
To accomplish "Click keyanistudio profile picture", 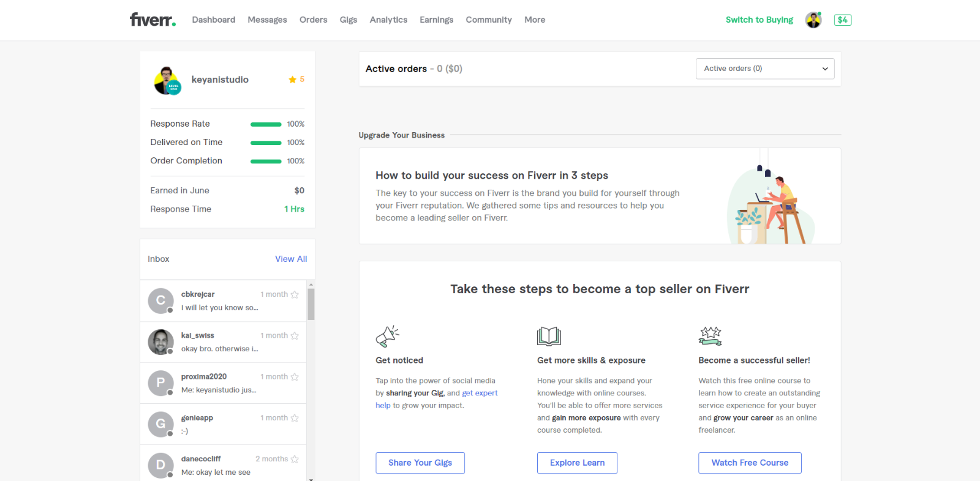I will point(167,80).
